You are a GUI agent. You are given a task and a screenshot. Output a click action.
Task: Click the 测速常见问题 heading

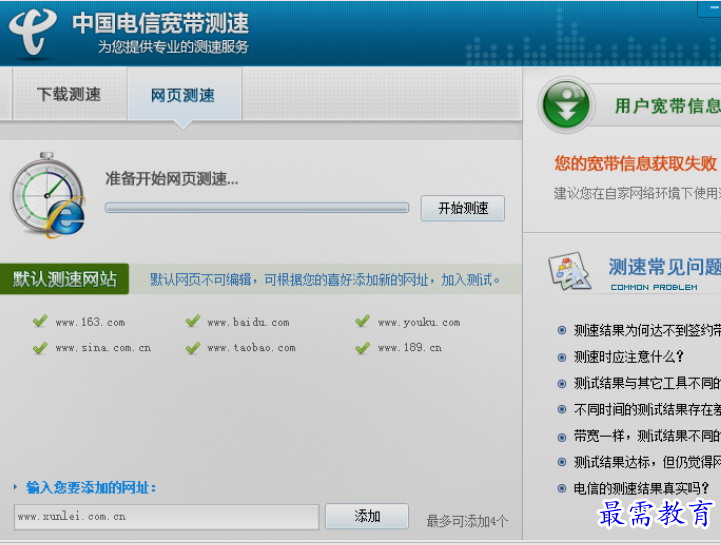tap(664, 266)
